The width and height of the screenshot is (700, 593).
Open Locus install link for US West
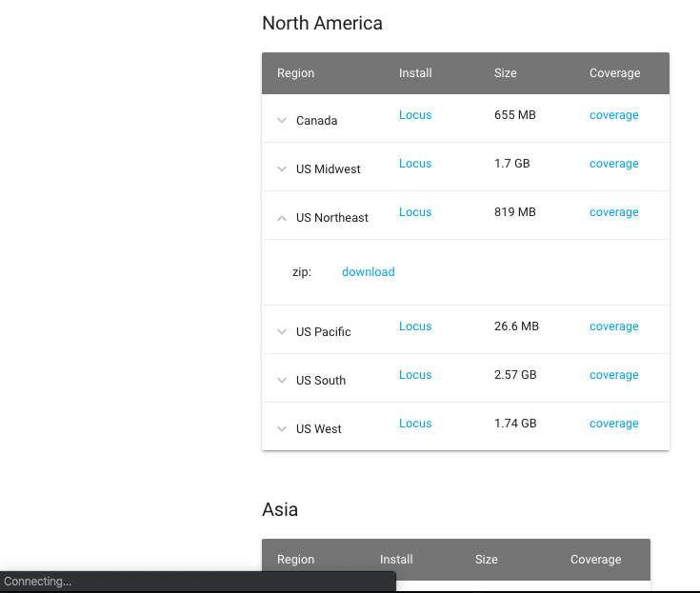click(x=415, y=424)
